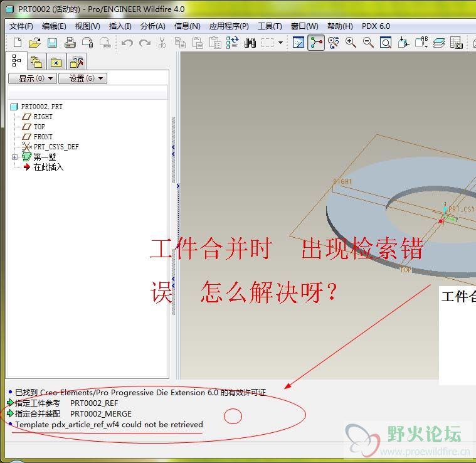
Task: Undo the last action
Action: tap(127, 43)
